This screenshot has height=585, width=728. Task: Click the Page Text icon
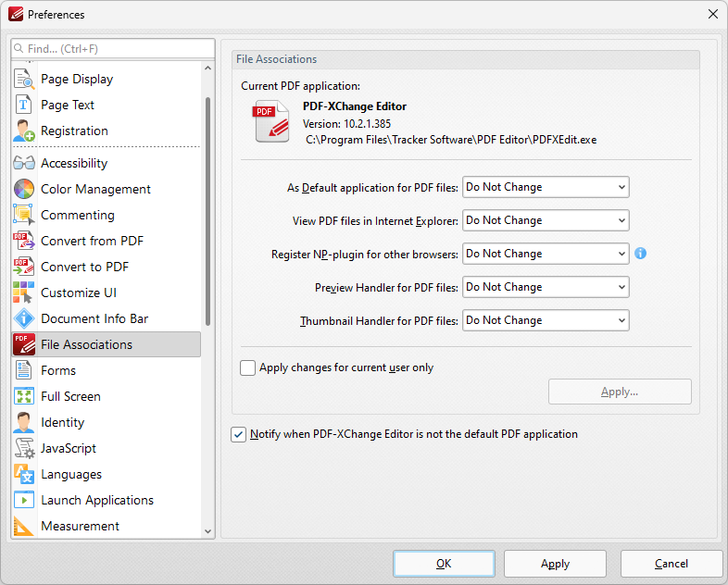coord(24,105)
